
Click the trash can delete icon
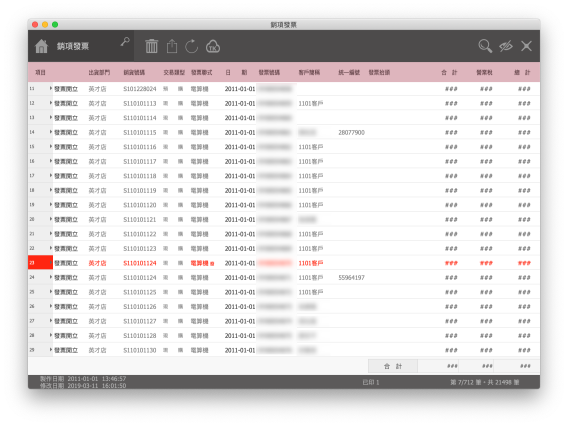pyautogui.click(x=151, y=46)
